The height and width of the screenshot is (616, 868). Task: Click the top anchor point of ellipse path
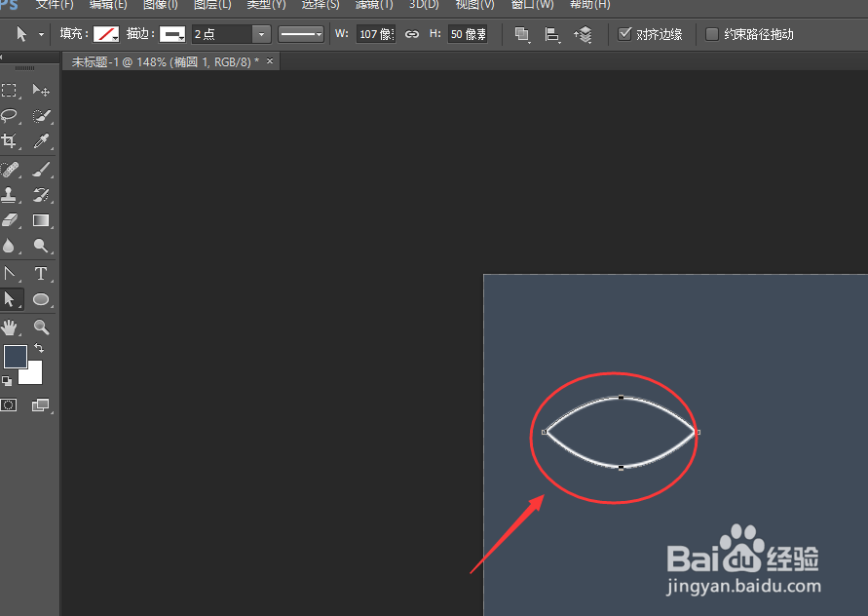point(622,398)
